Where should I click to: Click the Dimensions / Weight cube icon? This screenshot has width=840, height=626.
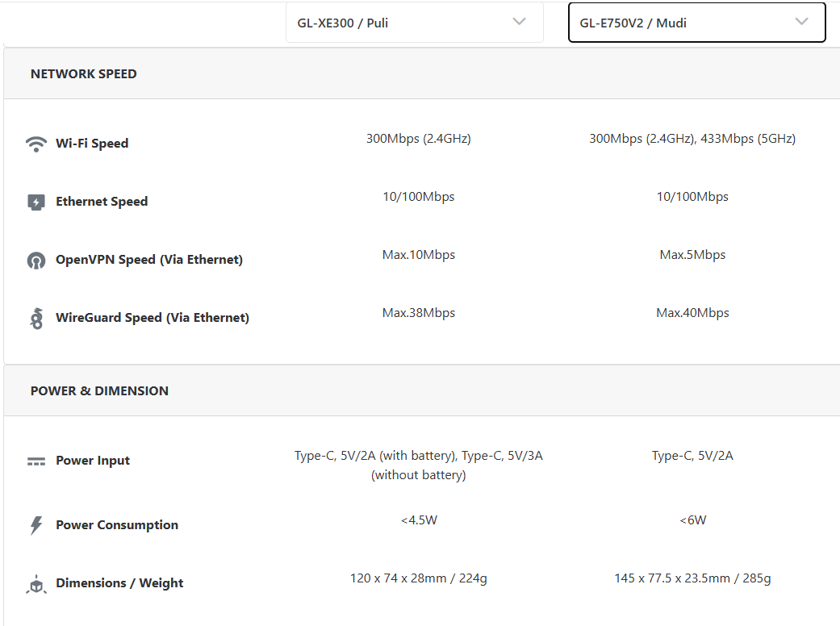click(x=36, y=584)
